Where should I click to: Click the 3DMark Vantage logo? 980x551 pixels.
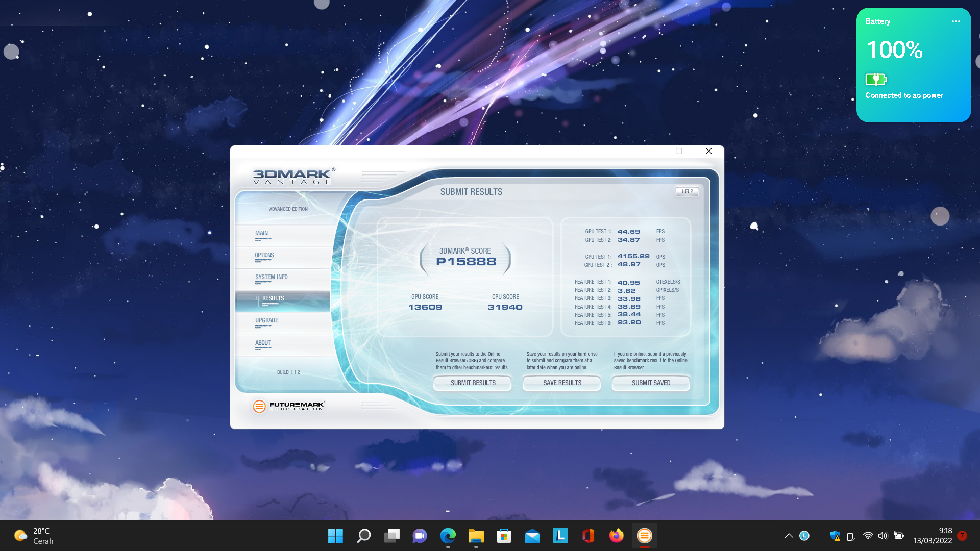294,177
